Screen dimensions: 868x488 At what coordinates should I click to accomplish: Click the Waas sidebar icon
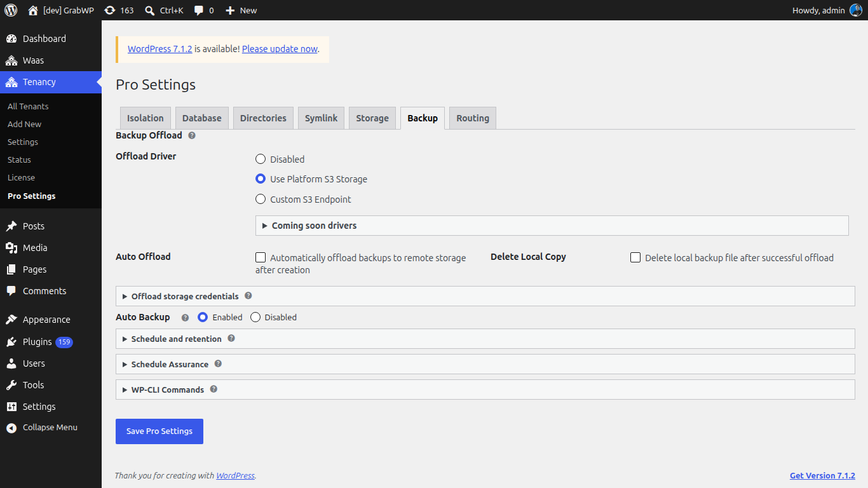(11, 60)
